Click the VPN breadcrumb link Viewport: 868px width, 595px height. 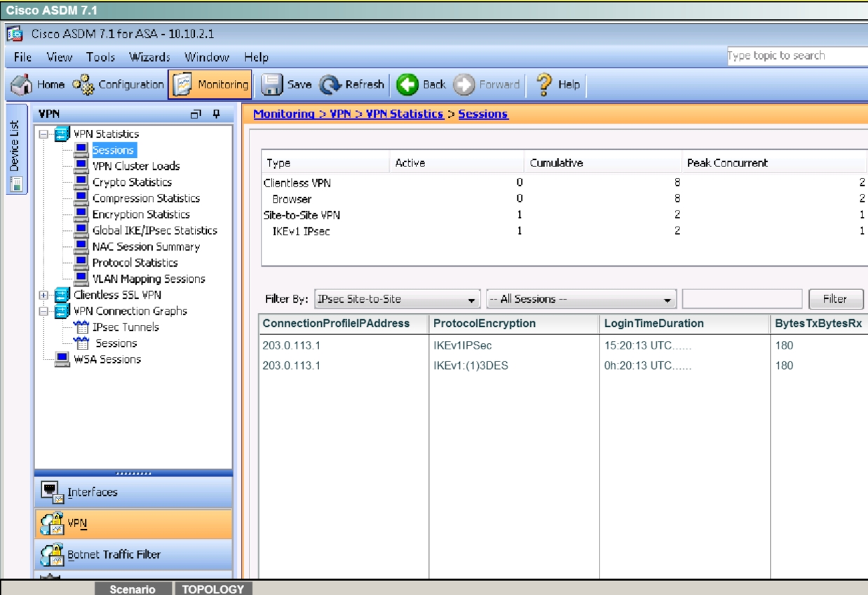(340, 114)
